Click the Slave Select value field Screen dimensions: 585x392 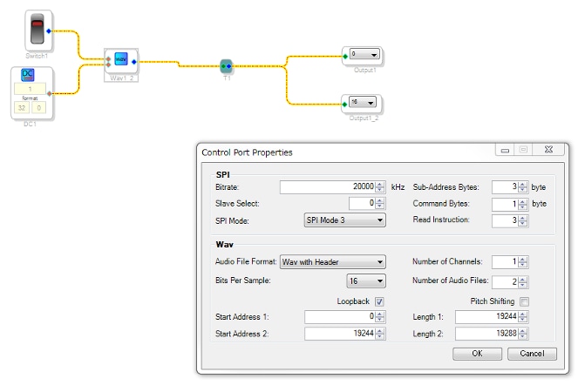coord(362,204)
